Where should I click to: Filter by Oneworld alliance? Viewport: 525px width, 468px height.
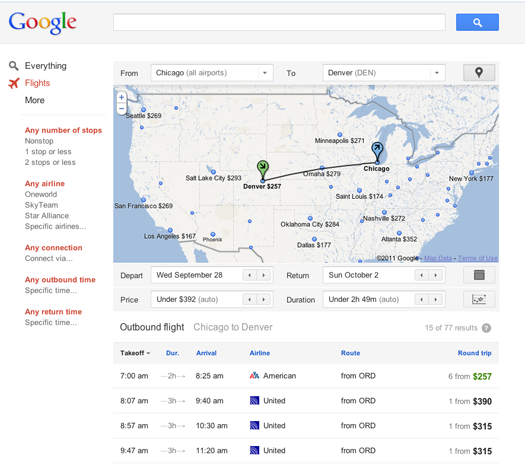coord(41,194)
